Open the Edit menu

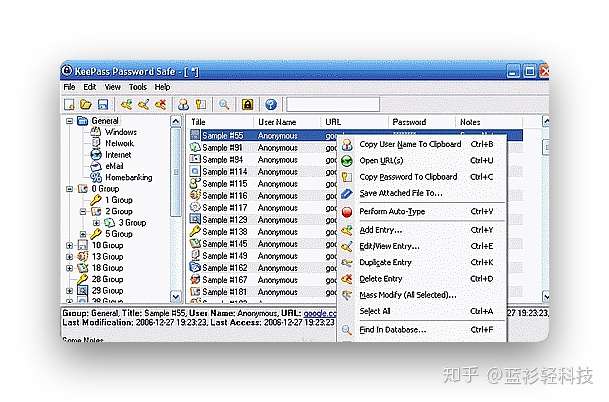tap(90, 87)
